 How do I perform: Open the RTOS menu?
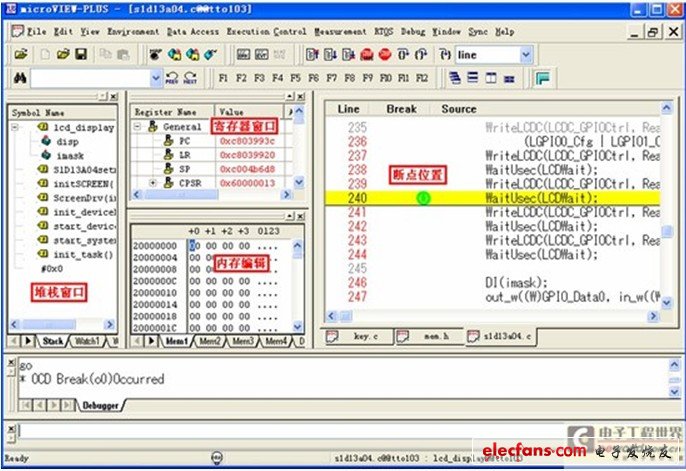tap(384, 31)
